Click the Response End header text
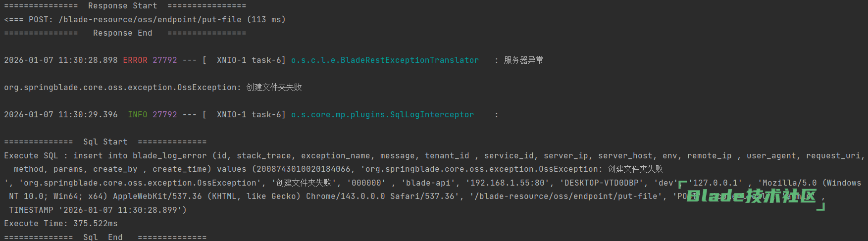Viewport: 868px width, 241px height. coord(122,33)
